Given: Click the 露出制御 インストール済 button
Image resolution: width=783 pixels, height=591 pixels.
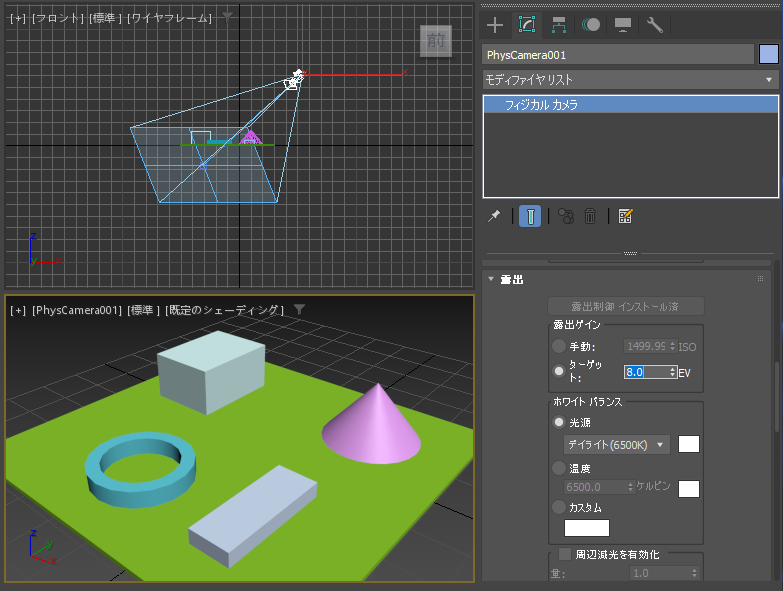Looking at the screenshot, I should coord(626,306).
